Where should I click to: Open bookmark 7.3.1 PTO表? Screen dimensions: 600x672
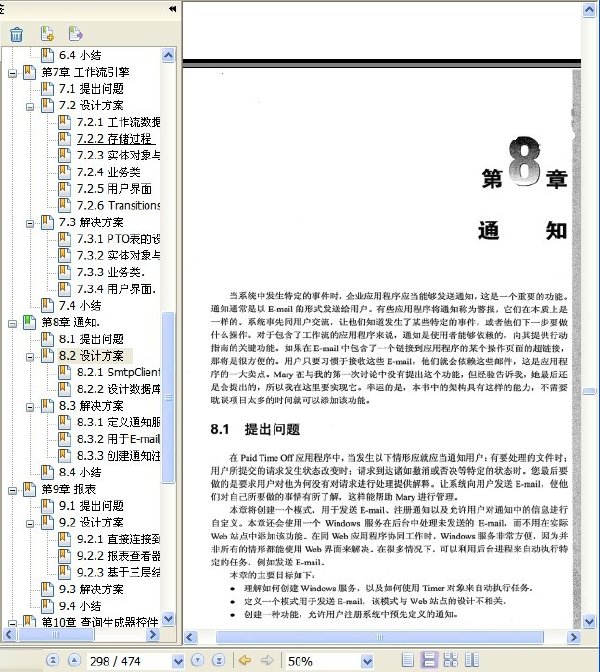pos(118,239)
